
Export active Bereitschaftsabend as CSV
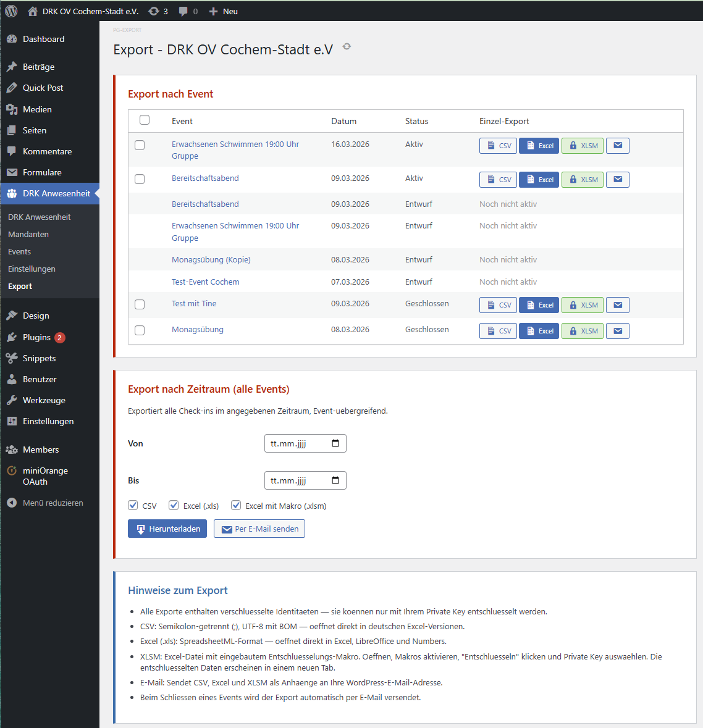(498, 180)
